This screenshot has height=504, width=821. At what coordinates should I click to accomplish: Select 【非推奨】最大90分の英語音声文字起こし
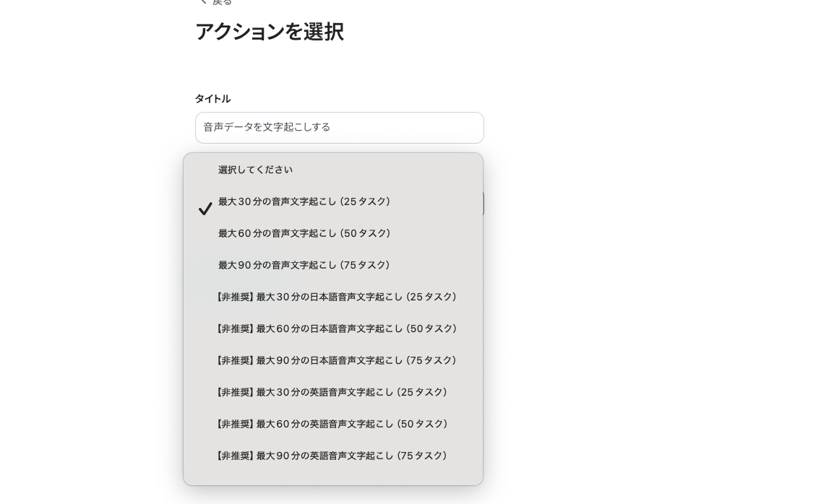click(331, 456)
